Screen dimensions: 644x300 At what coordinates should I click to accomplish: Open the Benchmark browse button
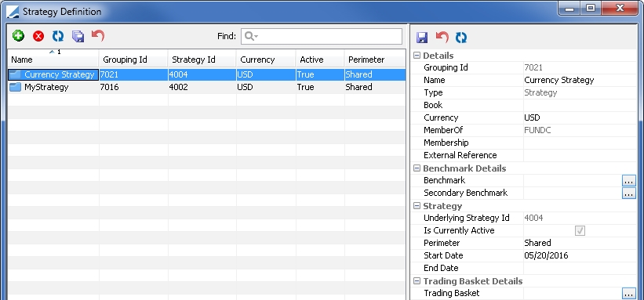pos(629,181)
